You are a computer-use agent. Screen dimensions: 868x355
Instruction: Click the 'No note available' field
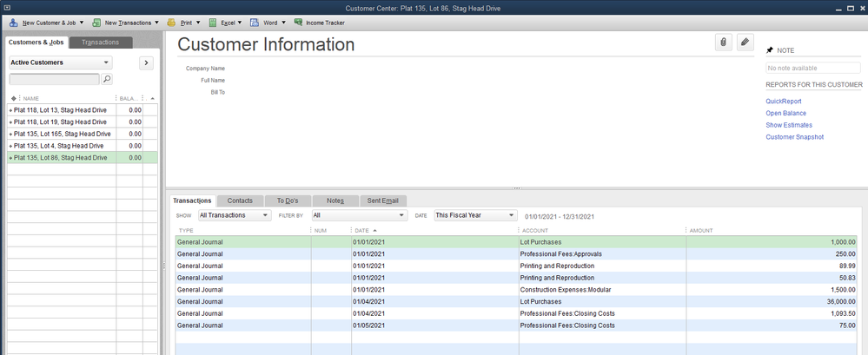point(812,68)
